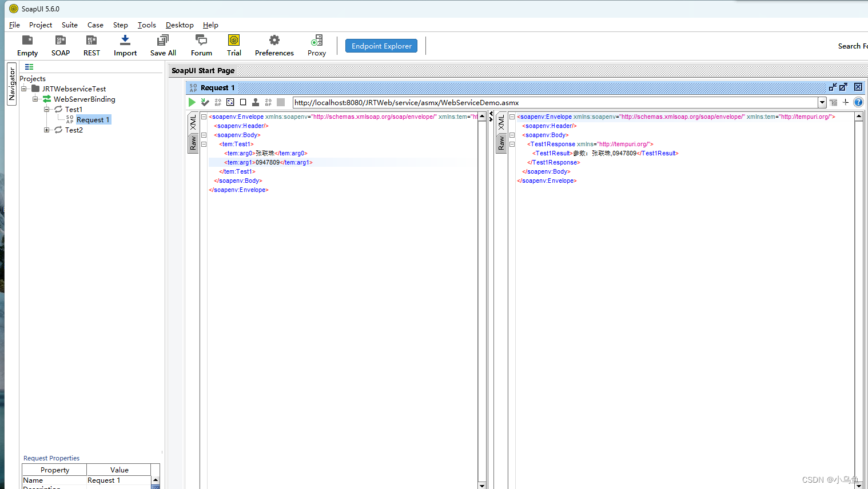Select Test1 in the project tree
The height and width of the screenshot is (489, 868).
(74, 109)
